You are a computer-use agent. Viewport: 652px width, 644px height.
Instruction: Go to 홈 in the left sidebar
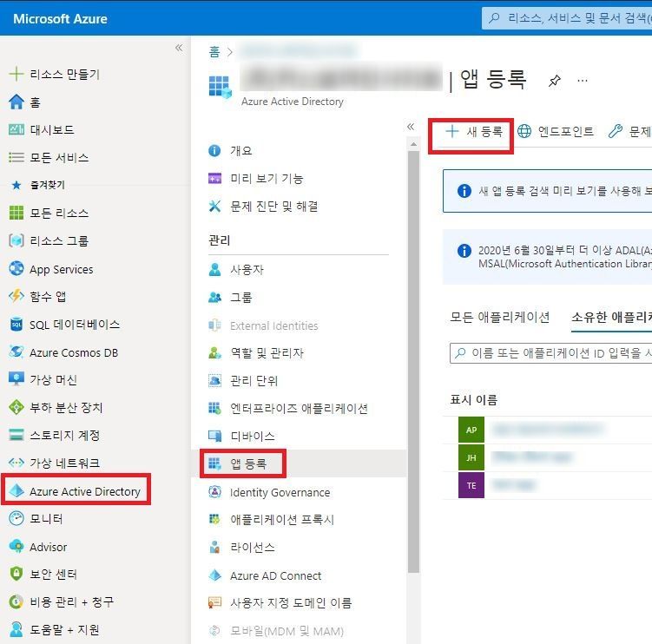pos(25,102)
